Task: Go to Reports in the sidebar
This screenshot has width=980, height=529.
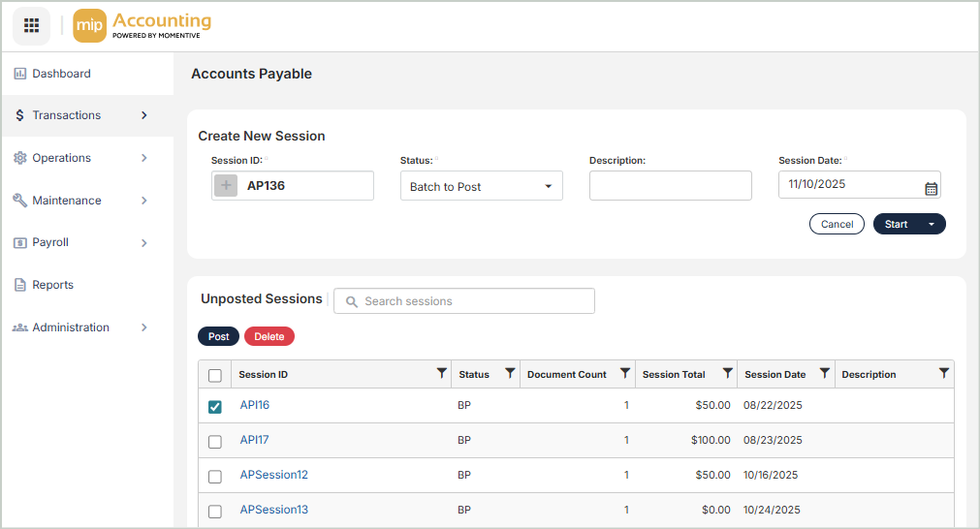Action: pyautogui.click(x=52, y=285)
